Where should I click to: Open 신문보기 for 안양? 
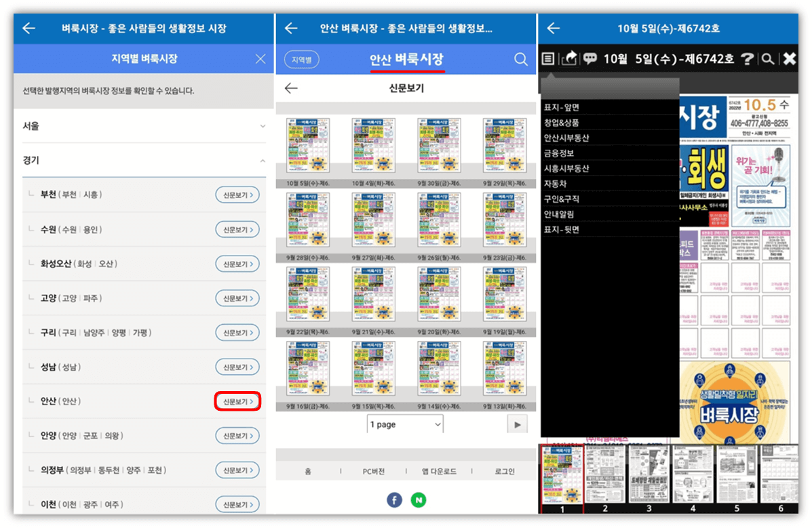[237, 436]
